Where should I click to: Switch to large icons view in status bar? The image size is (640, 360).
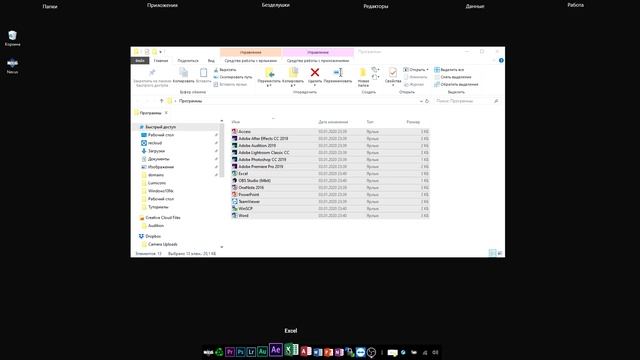[500, 253]
